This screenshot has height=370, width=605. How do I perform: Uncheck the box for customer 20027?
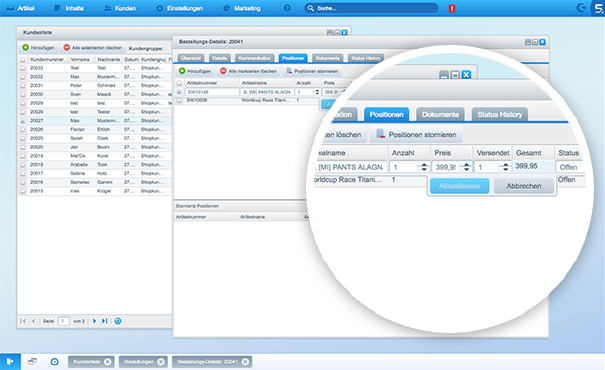23,121
